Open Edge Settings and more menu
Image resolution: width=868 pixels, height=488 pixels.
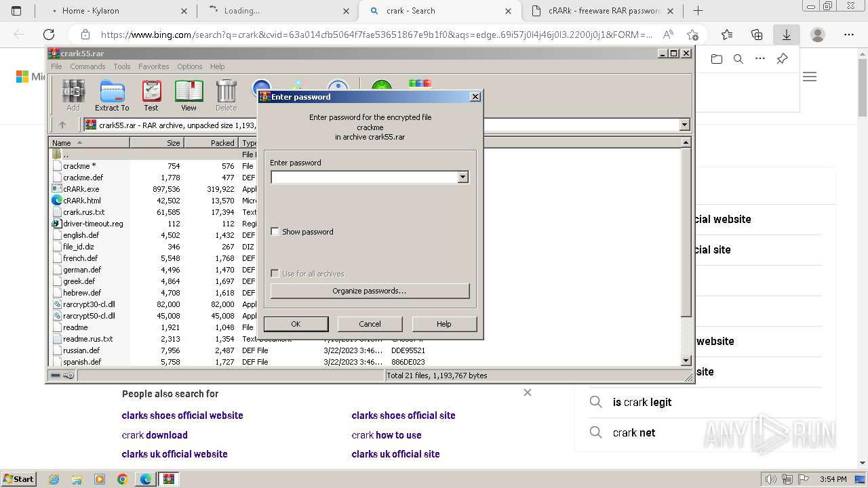(x=849, y=35)
